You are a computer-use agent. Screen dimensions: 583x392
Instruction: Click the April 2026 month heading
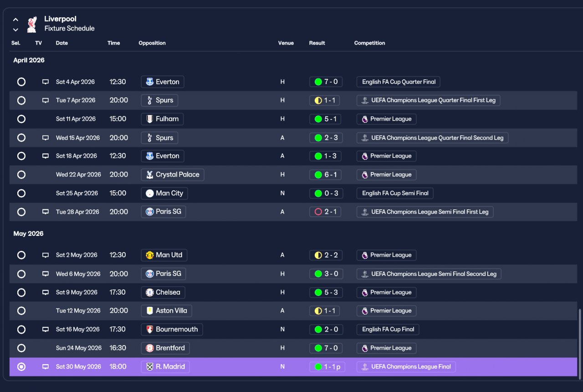[29, 60]
